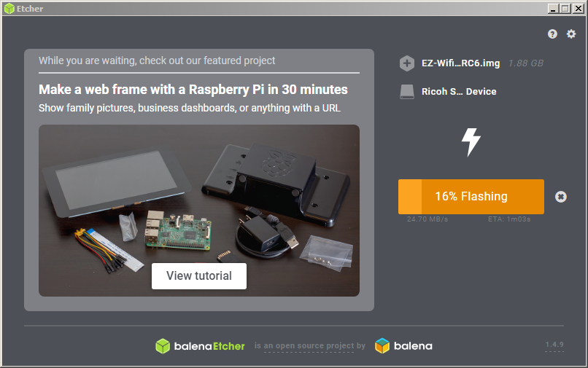Click the Raspberry Pi project photo

point(199,211)
